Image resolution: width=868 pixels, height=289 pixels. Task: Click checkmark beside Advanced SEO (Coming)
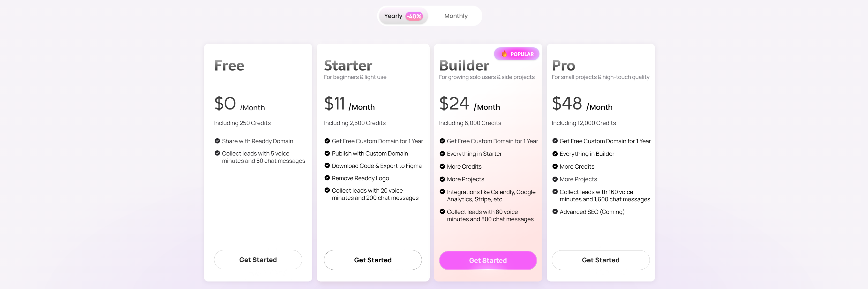coord(555,212)
